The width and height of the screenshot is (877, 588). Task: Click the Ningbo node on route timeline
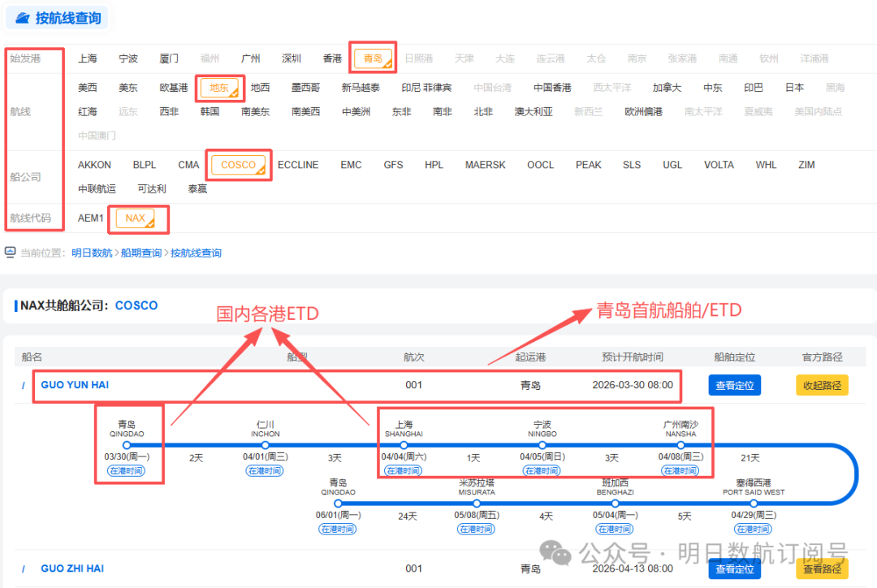click(x=542, y=445)
